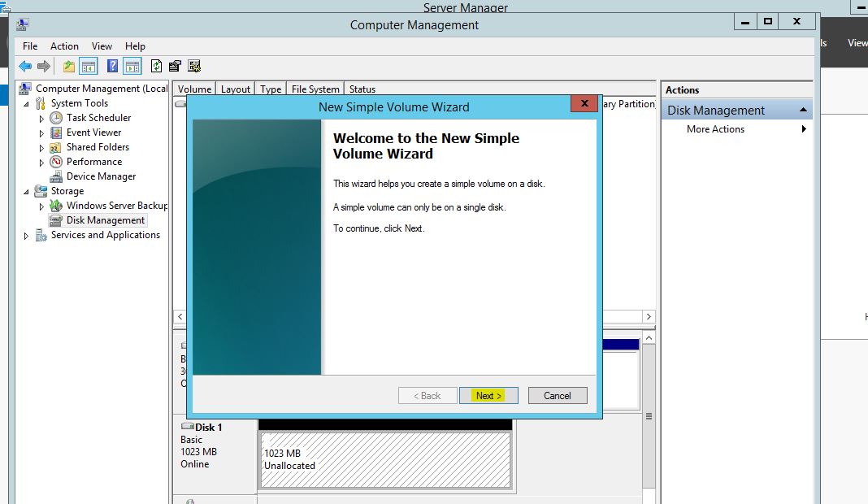Click the Refresh toolbar icon
This screenshot has width=868, height=504.
click(x=156, y=67)
